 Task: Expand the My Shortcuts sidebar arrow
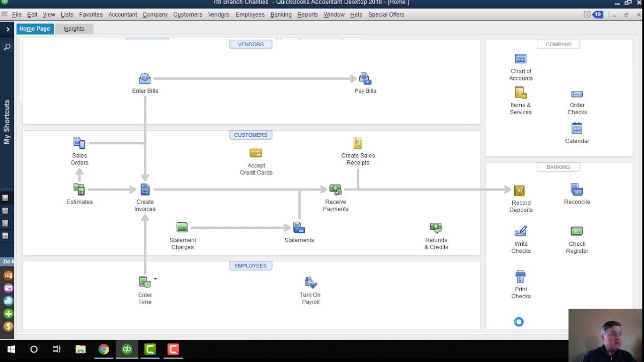coord(8,29)
